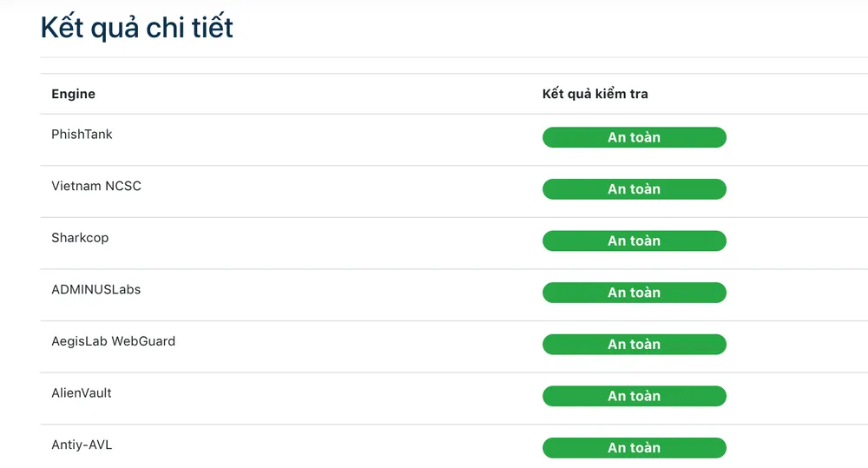Screen dimensions: 868x468
Task: Click the Engine column header
Action: pos(73,94)
